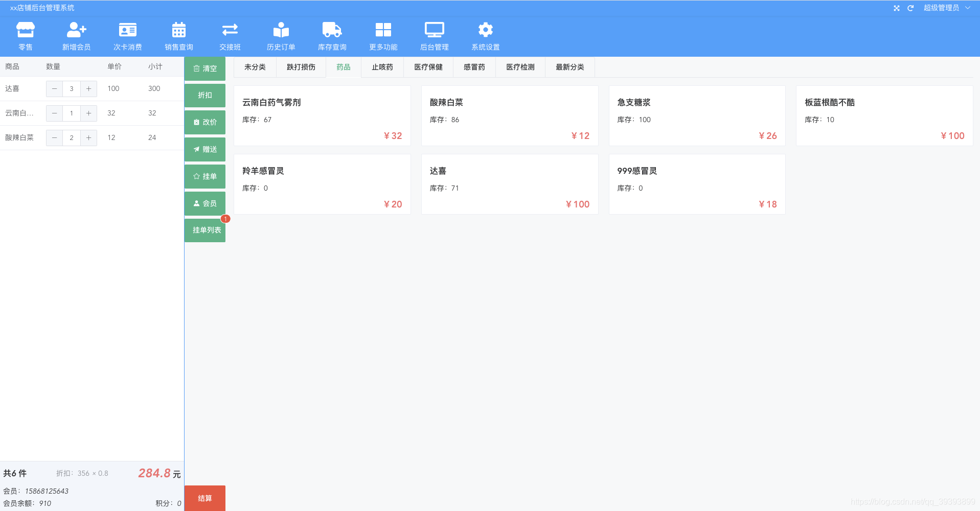
Task: Click the 达喜 quantity input field
Action: (x=72, y=88)
